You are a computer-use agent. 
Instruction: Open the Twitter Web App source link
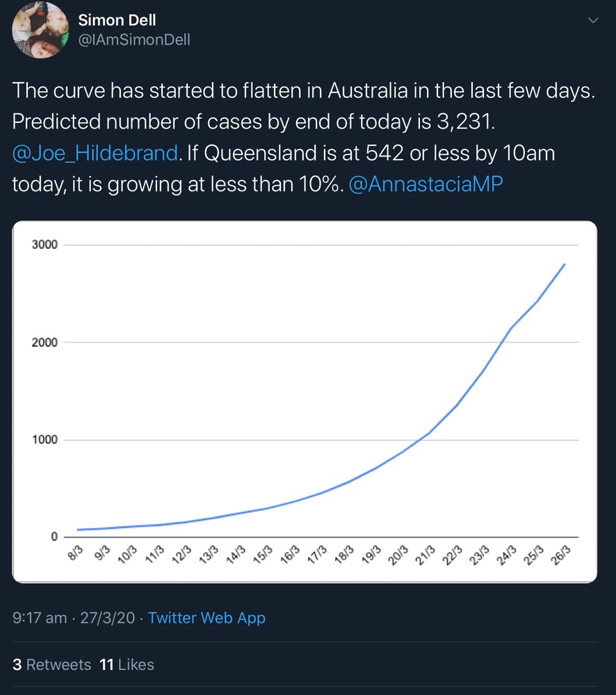[x=206, y=617]
